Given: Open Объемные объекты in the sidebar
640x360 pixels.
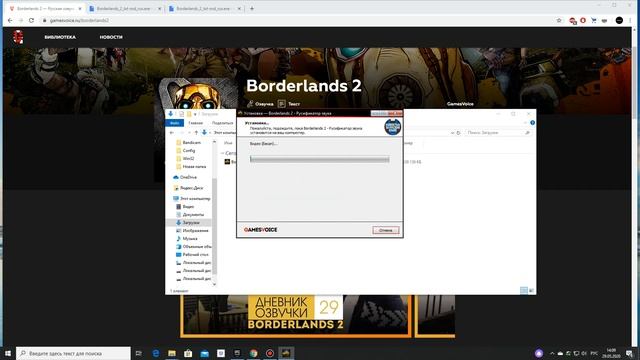Looking at the screenshot, I should coord(193,247).
